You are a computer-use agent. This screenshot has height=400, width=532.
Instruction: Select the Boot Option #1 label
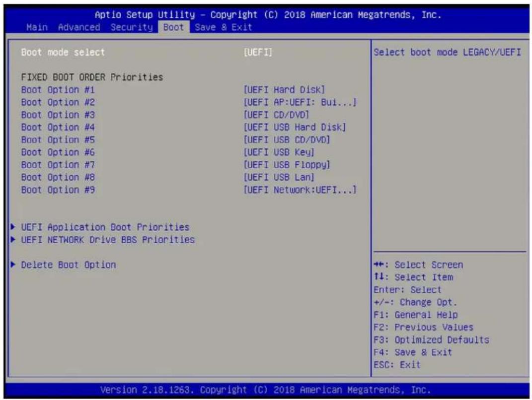(58, 90)
